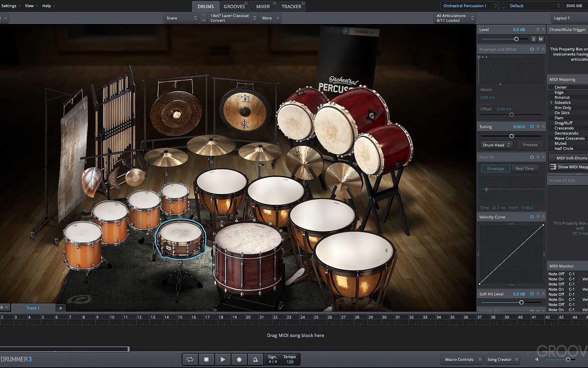Expand the Sidestick entry in MIDI Mapping
This screenshot has height=368, width=588.
click(552, 102)
